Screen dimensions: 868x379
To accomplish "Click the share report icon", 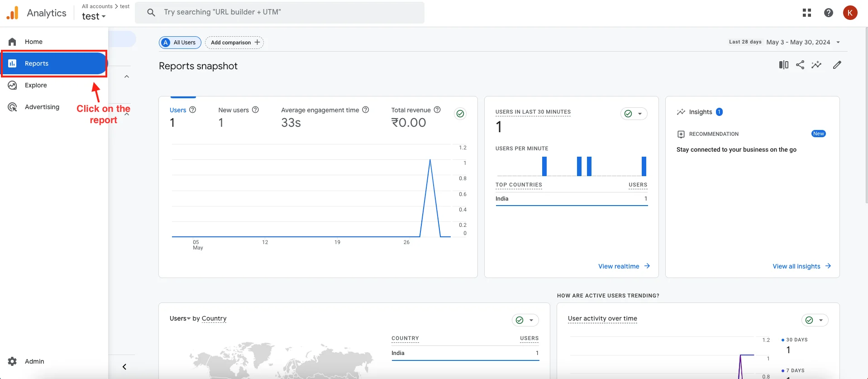I will (x=800, y=65).
